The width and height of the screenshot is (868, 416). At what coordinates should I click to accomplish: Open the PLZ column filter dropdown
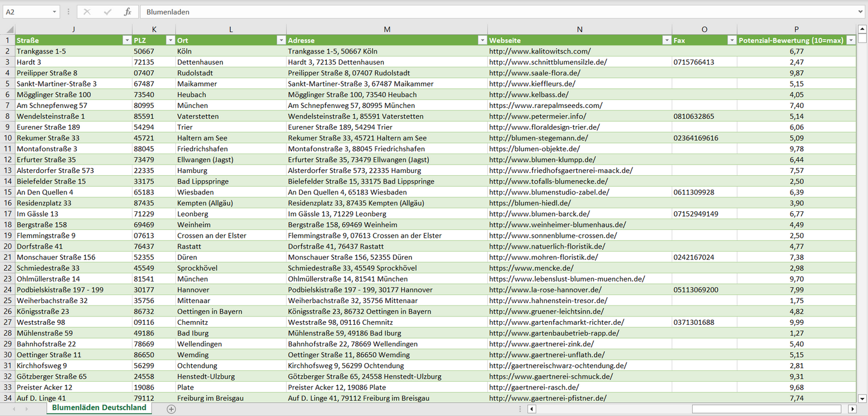pos(169,40)
